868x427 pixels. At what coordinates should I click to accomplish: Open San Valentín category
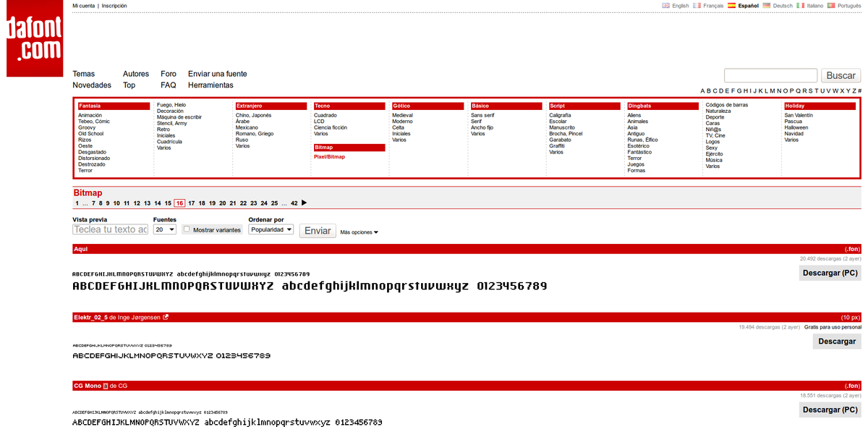click(799, 115)
